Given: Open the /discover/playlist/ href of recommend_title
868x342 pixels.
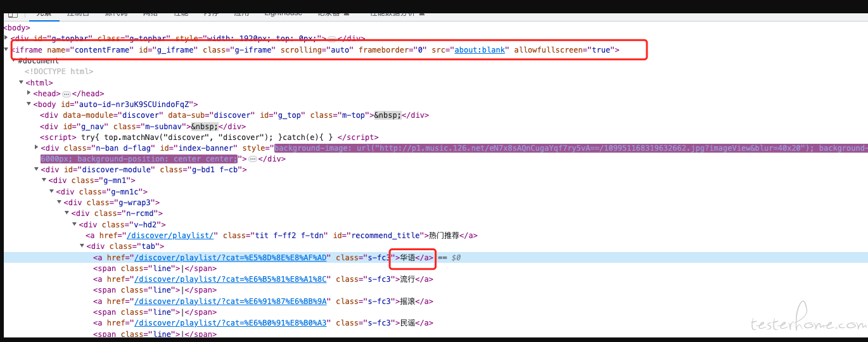Looking at the screenshot, I should (170, 236).
